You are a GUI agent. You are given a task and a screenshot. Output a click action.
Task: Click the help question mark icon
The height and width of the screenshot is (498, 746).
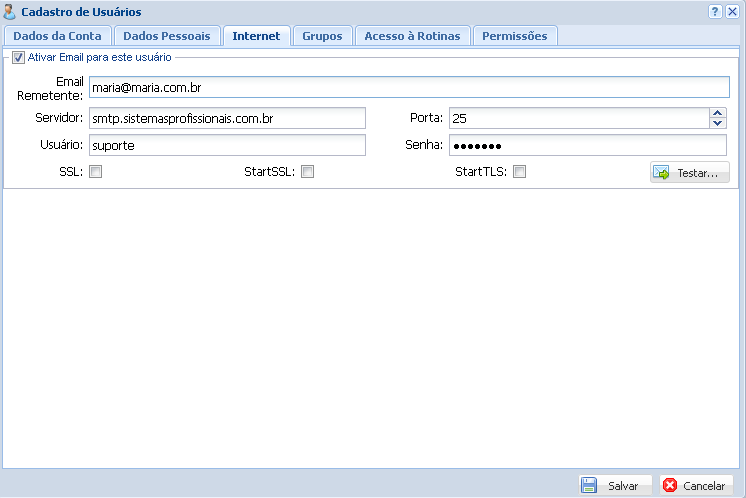[715, 12]
